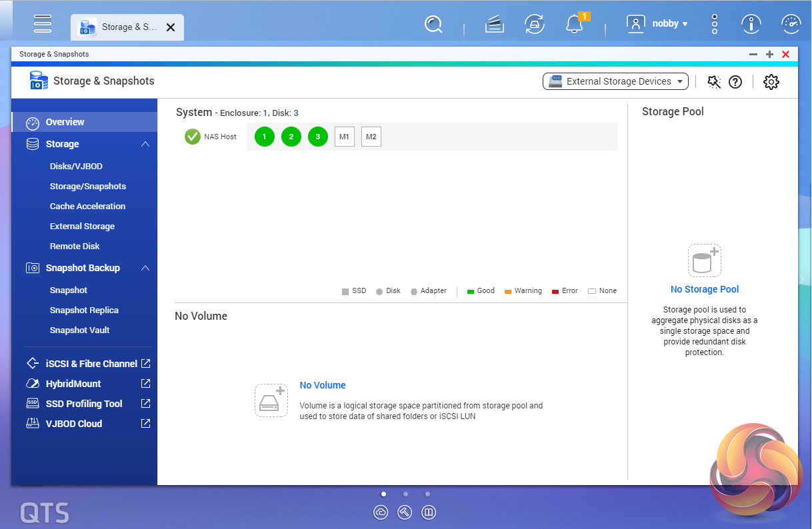Screen dimensions: 812x529
Task: Open the Global Settings gear icon
Action: pos(771,82)
